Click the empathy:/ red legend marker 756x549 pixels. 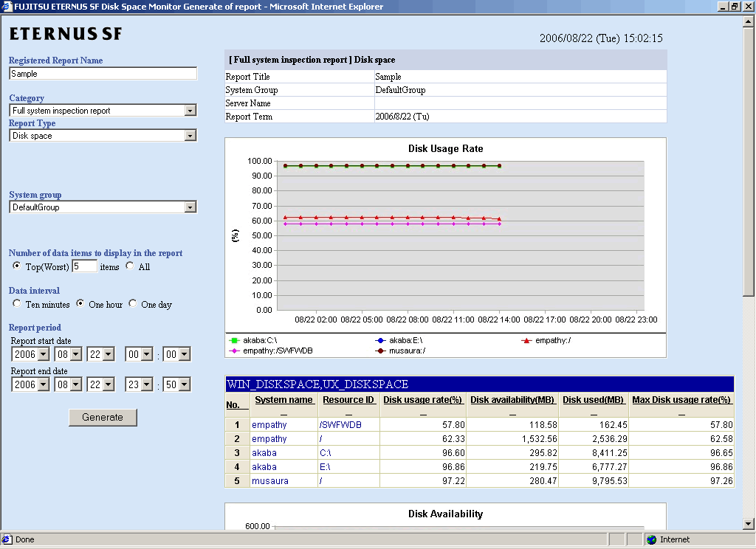click(526, 340)
